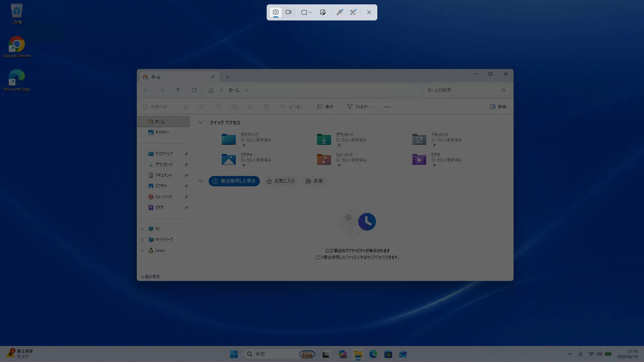Click the Rename icon in toolbar
Viewport: 644px width, 362px height.
point(234,107)
